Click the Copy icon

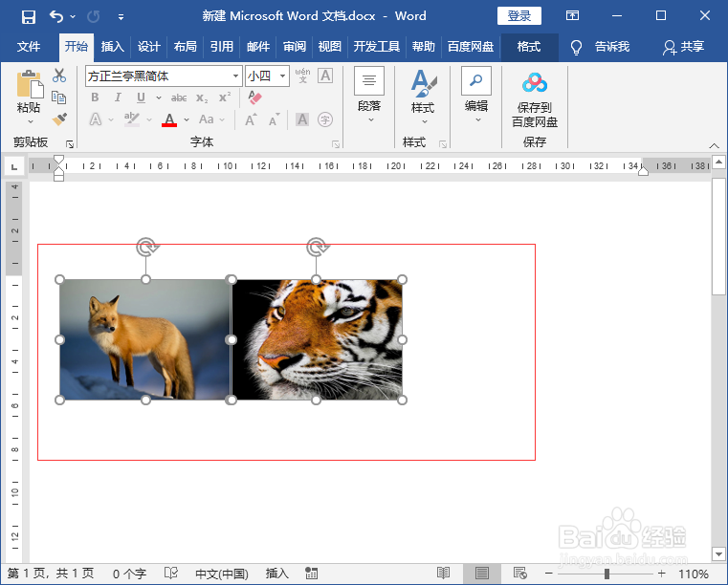pos(59,97)
